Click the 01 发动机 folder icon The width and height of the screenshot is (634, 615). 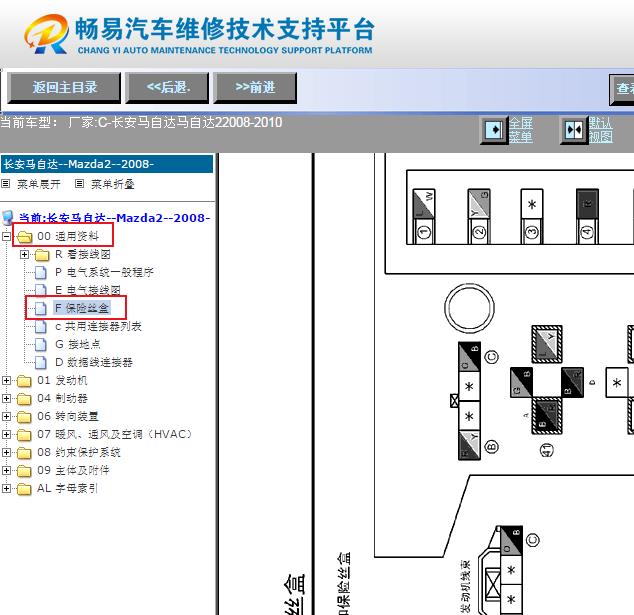click(24, 381)
